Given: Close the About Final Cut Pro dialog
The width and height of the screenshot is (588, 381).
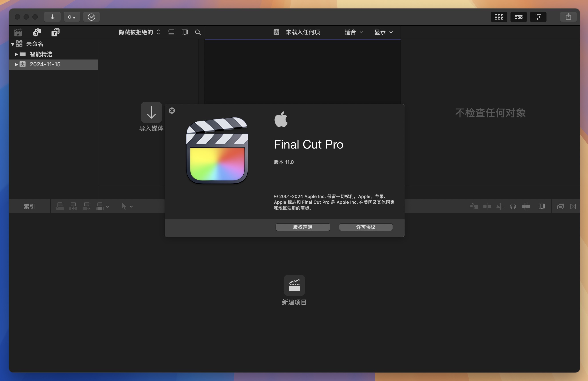Looking at the screenshot, I should [172, 110].
